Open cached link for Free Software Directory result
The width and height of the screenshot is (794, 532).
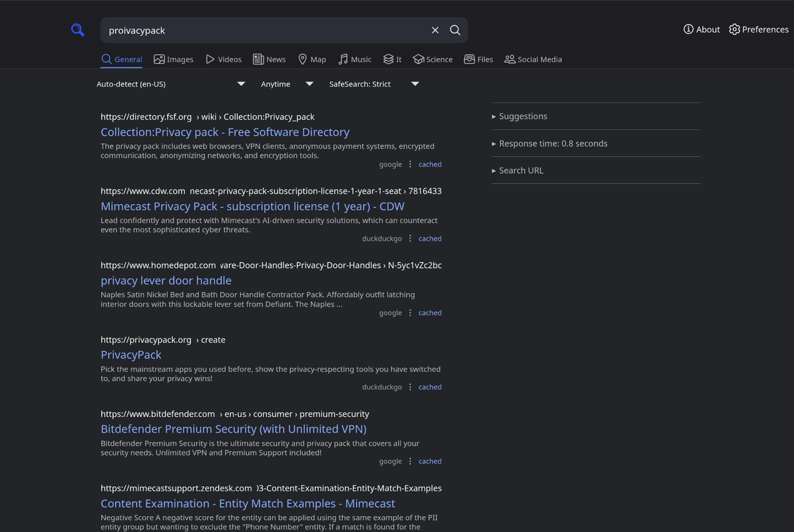click(430, 164)
